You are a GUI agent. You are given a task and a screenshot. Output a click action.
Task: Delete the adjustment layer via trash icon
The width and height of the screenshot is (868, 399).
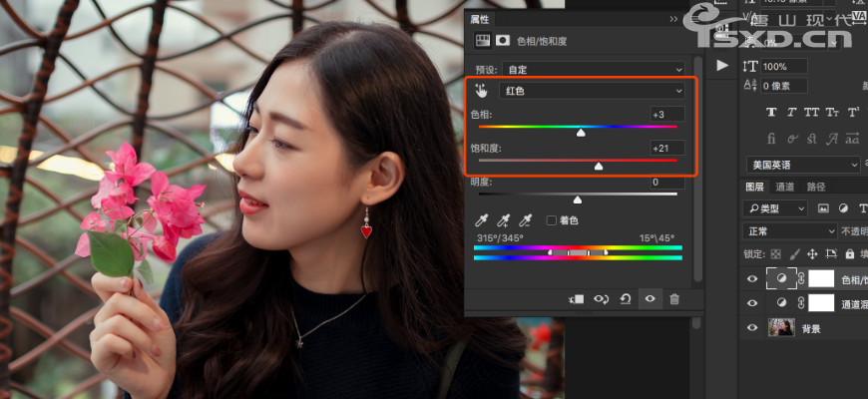674,298
